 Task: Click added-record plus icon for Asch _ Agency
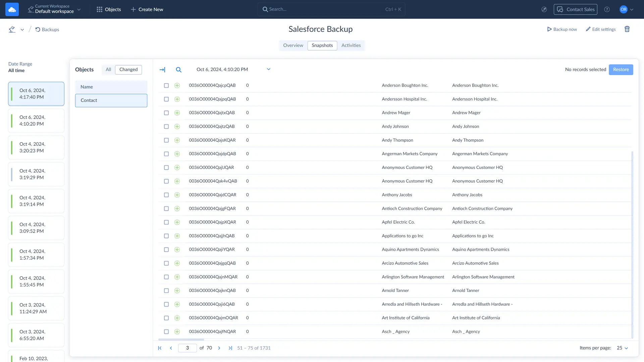[x=177, y=331]
